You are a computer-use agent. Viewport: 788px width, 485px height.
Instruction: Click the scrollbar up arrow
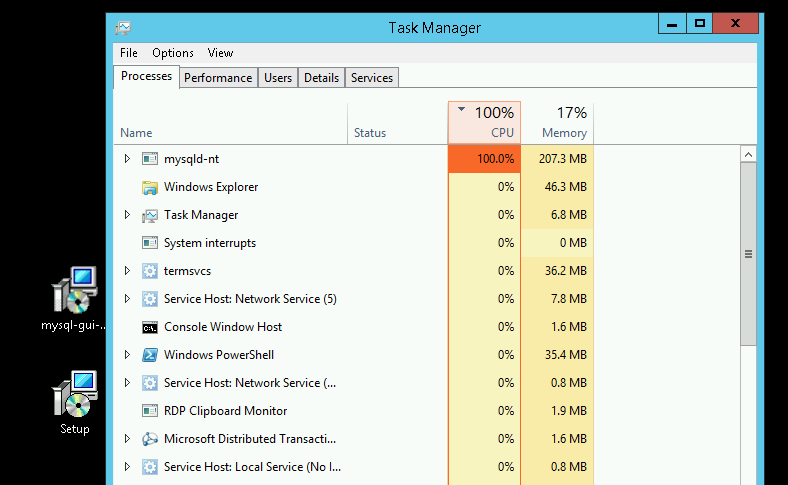[x=748, y=154]
